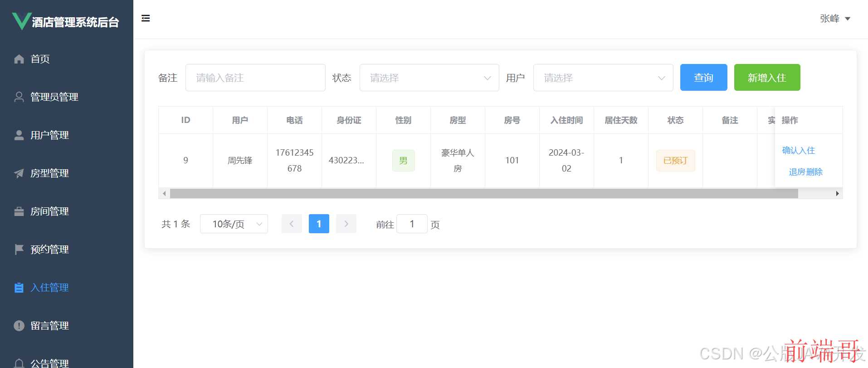This screenshot has height=368, width=868.
Task: Click the 共 1 条 total count text
Action: coord(176,224)
